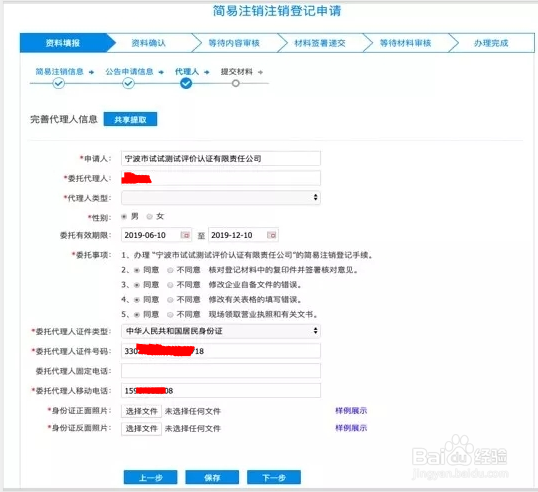Open the 提交材料 sub-step label
The image size is (538, 492).
237,71
